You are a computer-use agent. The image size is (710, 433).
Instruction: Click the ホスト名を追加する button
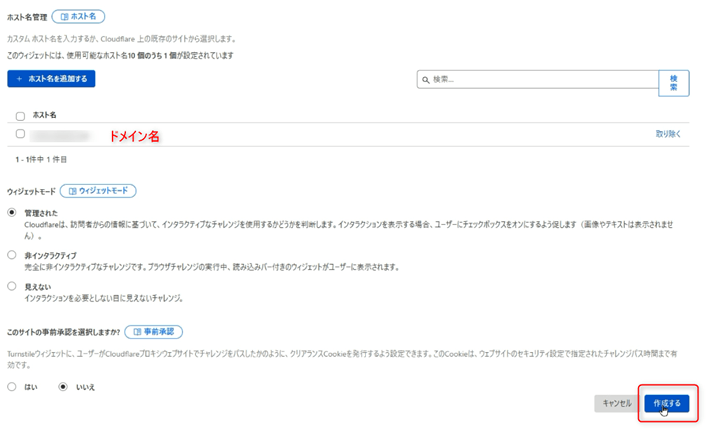[x=51, y=79]
